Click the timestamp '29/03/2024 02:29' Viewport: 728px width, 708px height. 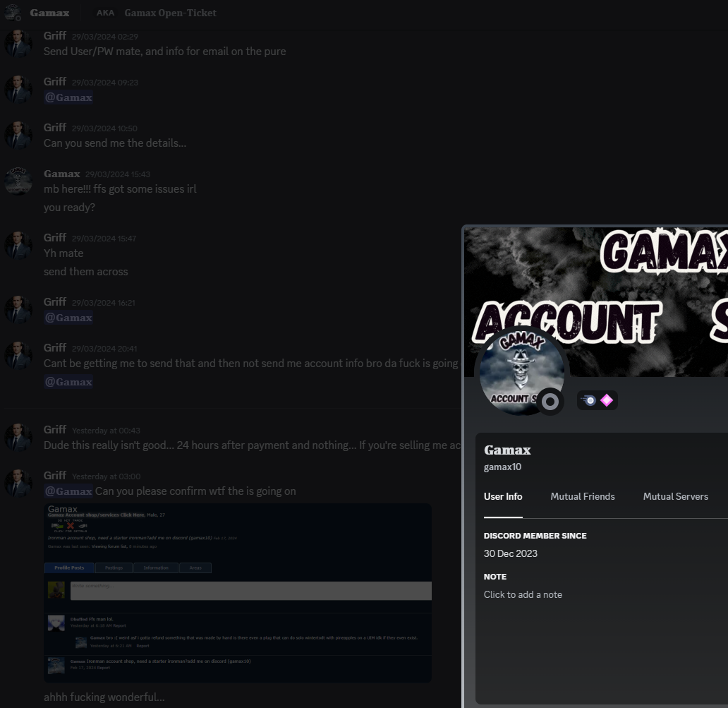(105, 37)
